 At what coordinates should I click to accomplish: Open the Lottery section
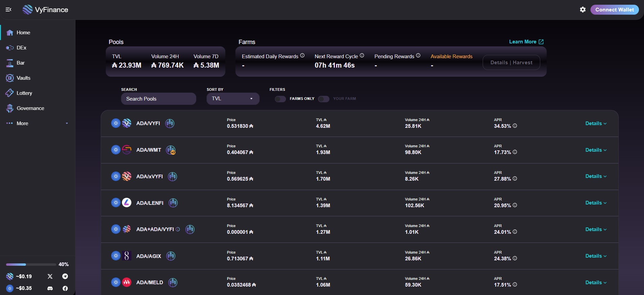(x=24, y=93)
